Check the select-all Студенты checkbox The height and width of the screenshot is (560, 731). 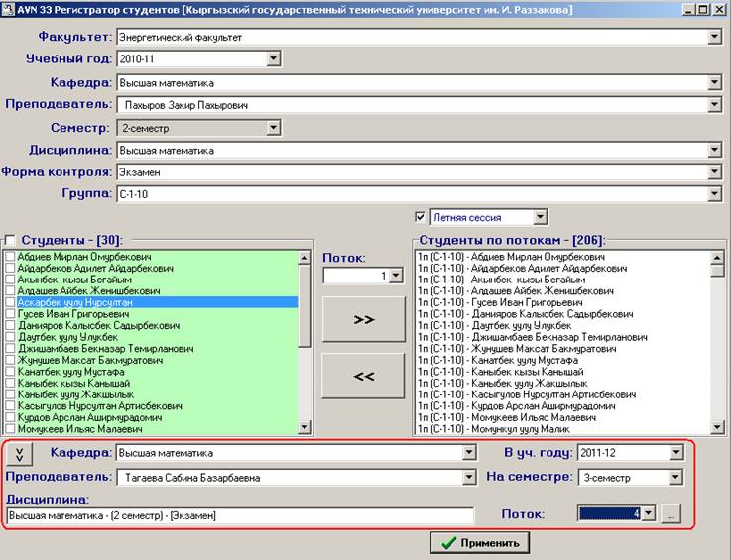coord(10,240)
